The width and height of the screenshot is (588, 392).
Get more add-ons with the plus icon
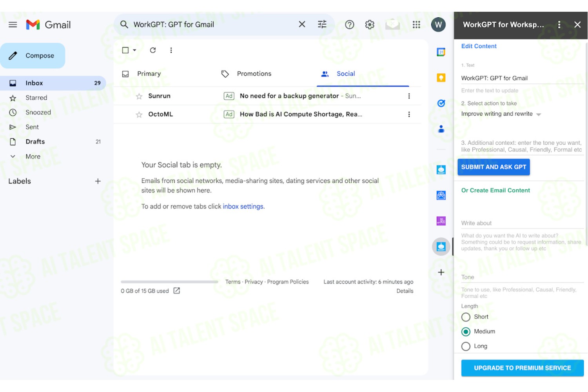coord(441,272)
